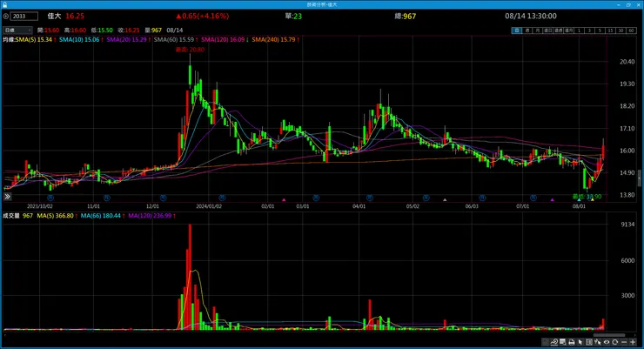644x349 pixels.
Task: Click the 08/14 13:30:00 timestamp
Action: 531,16
